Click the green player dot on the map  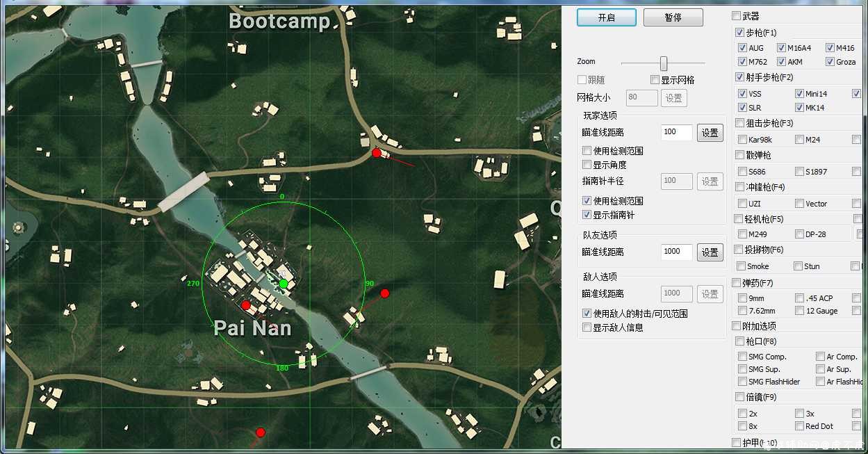(284, 284)
